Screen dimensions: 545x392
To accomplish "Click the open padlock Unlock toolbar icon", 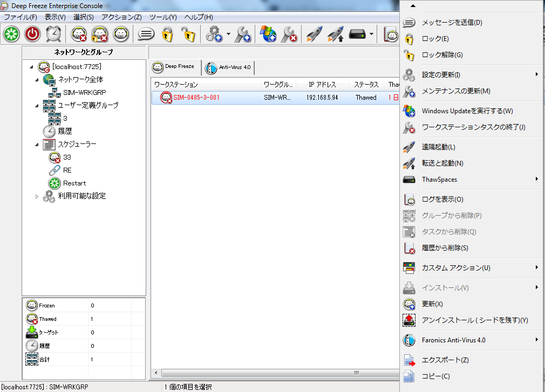I will coord(187,34).
